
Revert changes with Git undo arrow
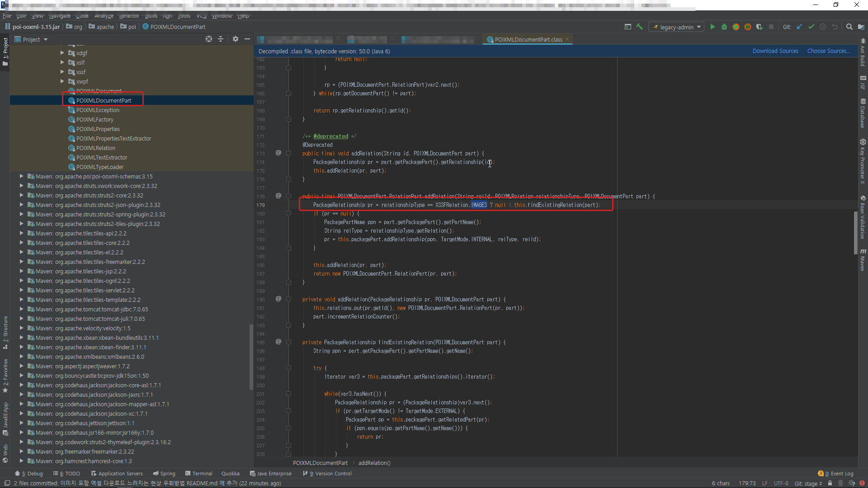pyautogui.click(x=835, y=27)
